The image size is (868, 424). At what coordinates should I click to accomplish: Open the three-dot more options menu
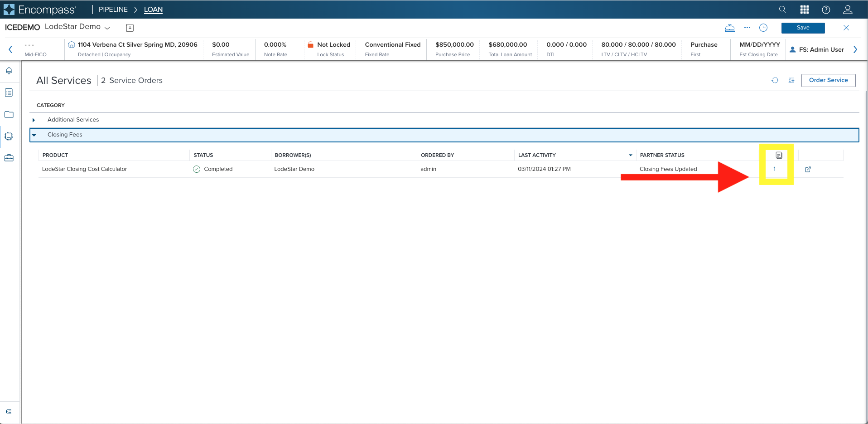click(747, 28)
